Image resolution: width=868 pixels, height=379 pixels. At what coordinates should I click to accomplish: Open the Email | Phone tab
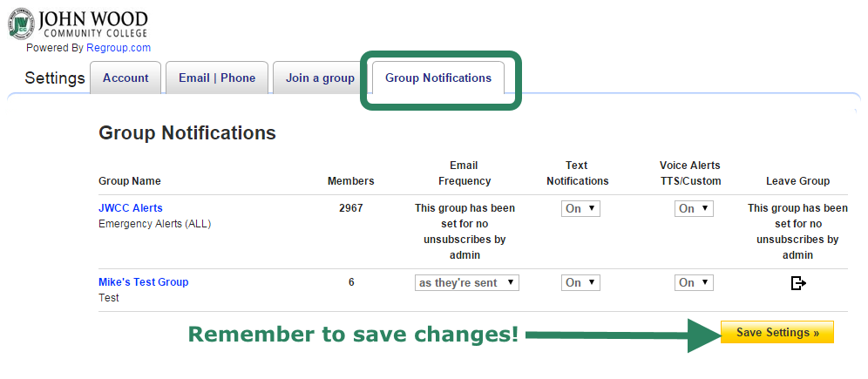217,78
